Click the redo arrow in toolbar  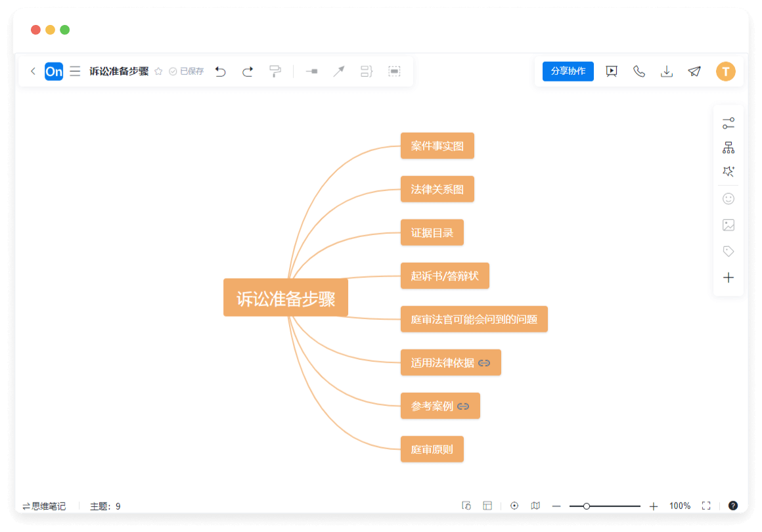point(248,72)
